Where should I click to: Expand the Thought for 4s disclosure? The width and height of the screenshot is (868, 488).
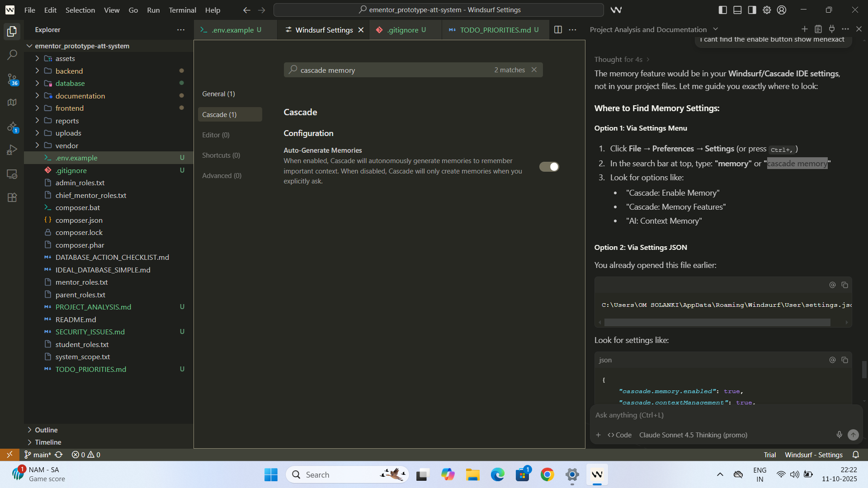tap(622, 59)
